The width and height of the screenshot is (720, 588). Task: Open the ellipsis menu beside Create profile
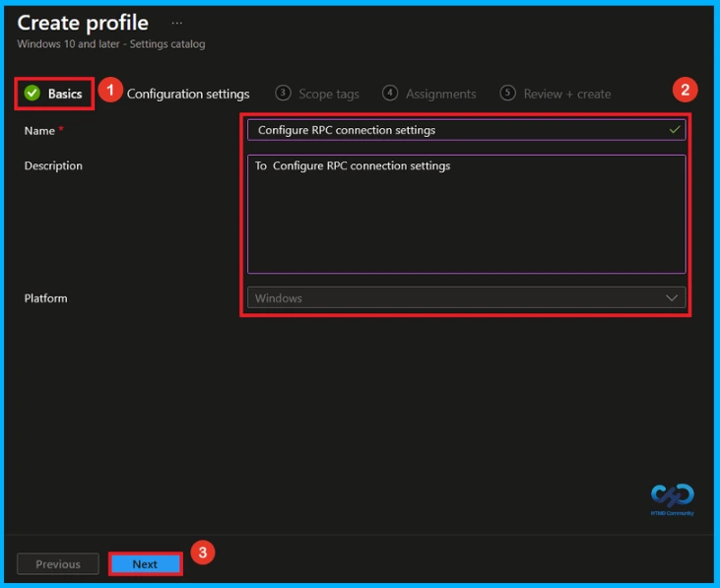pyautogui.click(x=176, y=23)
